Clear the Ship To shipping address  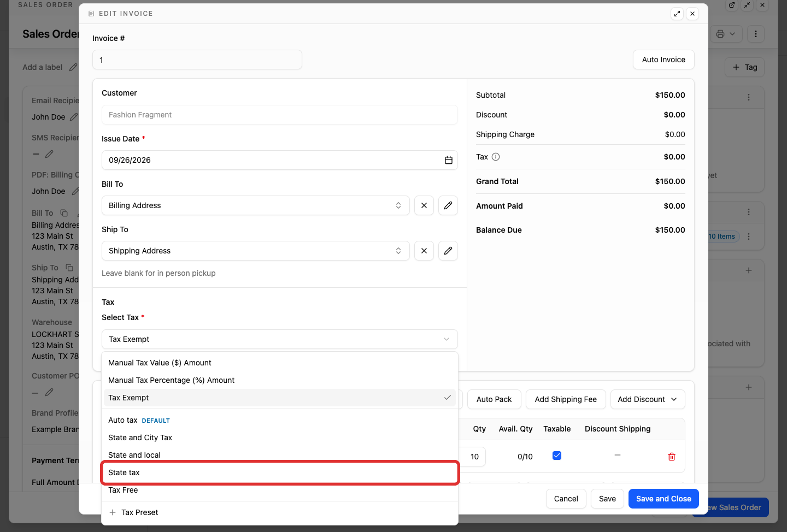coord(424,251)
